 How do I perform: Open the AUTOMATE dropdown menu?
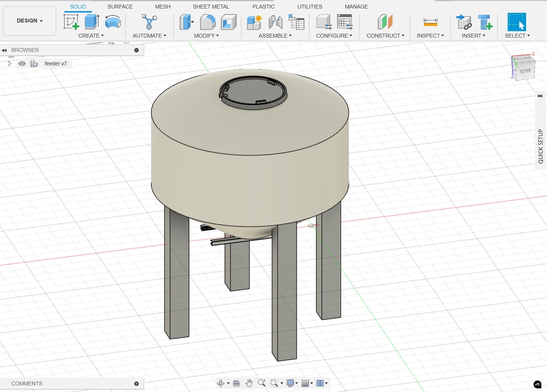149,36
